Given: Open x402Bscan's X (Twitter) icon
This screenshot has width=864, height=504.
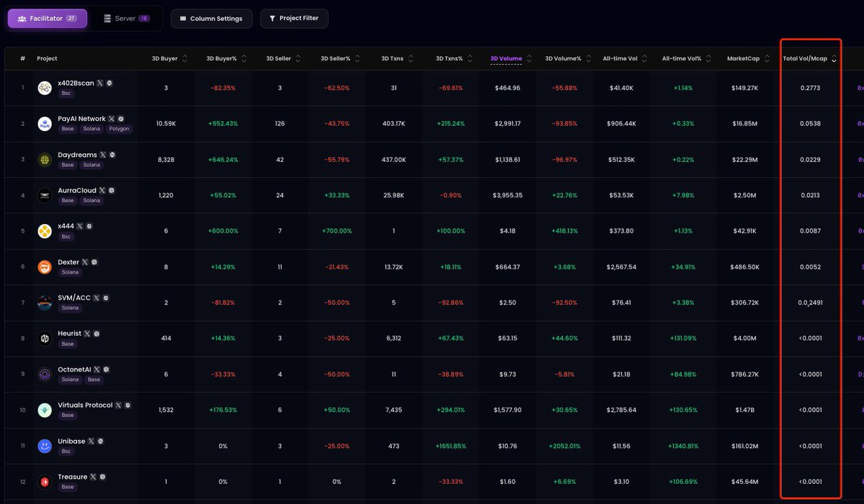Looking at the screenshot, I should tap(100, 84).
